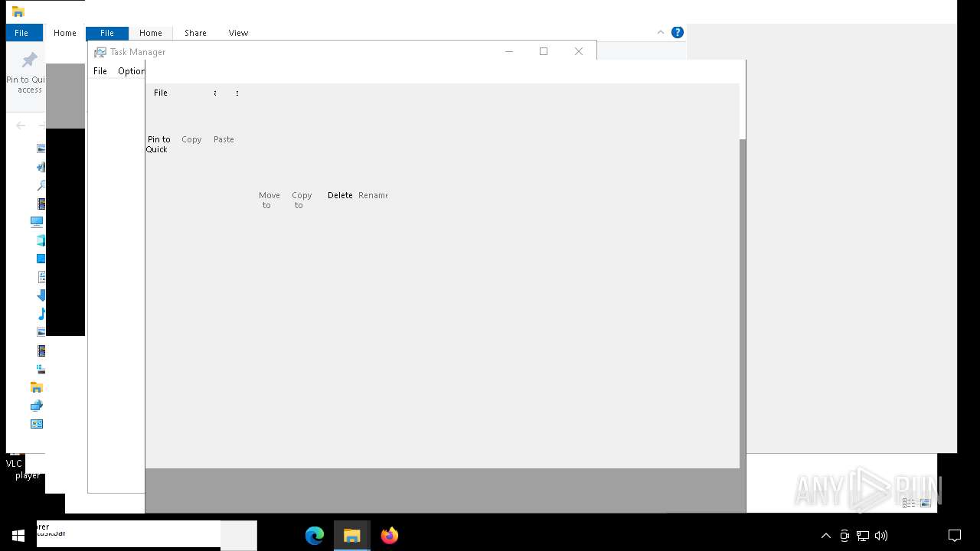Maximize the Task Manager window
Viewport: 980px width, 551px height.
[544, 51]
